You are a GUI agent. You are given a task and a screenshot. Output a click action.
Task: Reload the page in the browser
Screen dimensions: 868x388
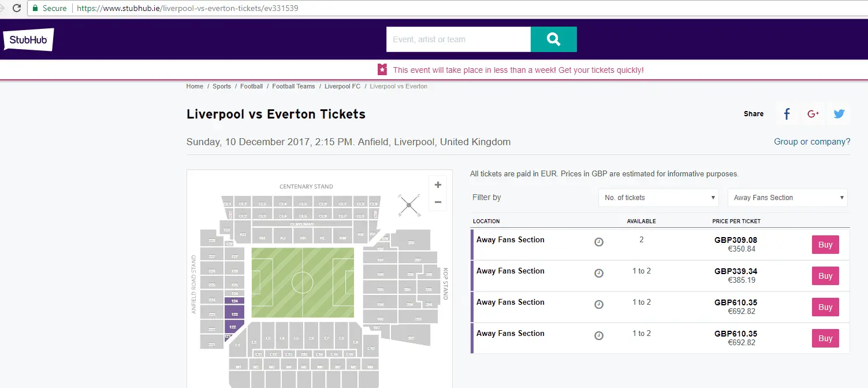[17, 8]
